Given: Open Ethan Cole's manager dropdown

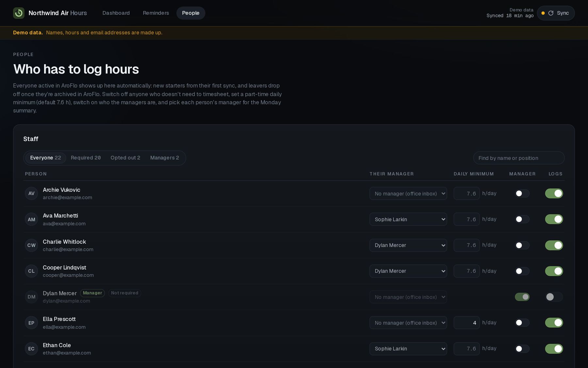Looking at the screenshot, I should [408, 349].
